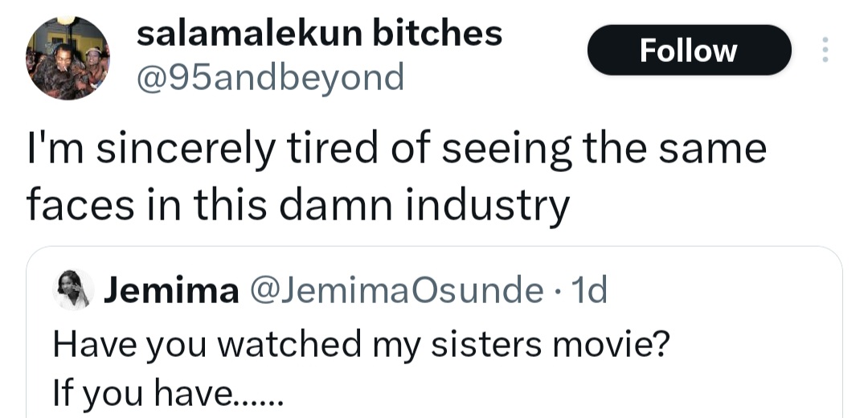Open the three-dot more options menu

824,50
